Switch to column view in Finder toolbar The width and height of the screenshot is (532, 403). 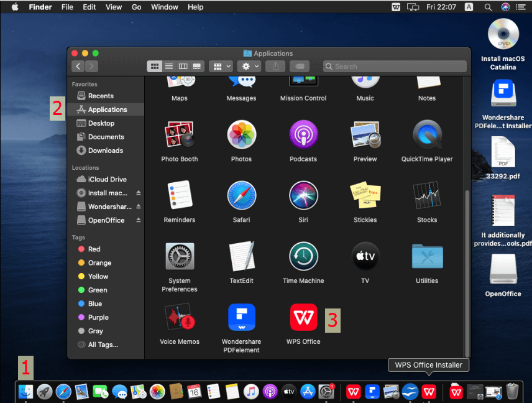click(183, 66)
